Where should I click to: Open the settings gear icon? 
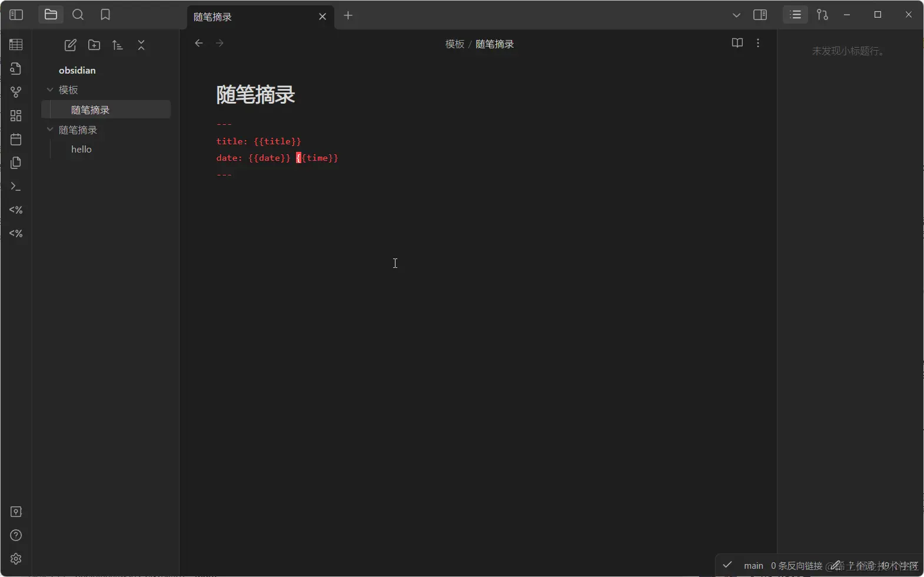[x=16, y=559]
